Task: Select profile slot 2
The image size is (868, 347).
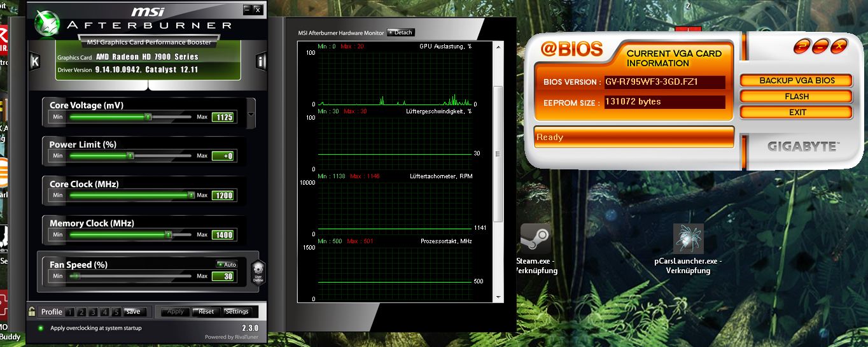Action: coord(81,312)
